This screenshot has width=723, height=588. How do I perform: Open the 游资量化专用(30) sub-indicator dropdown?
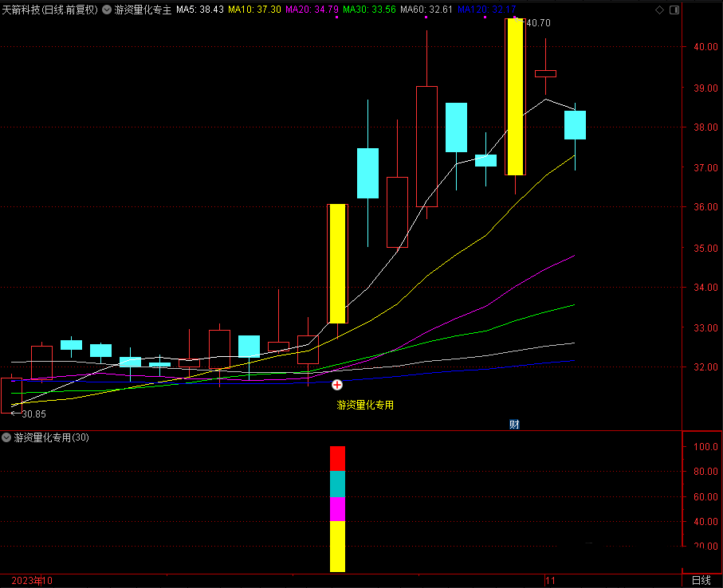(7, 437)
